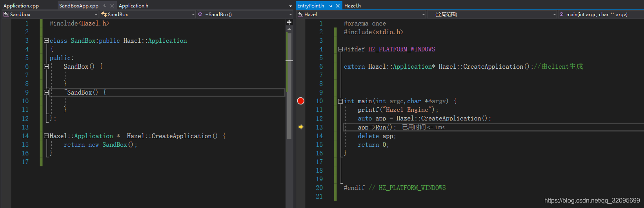The width and height of the screenshot is (644, 208).
Task: Click the '//由client生成' comment
Action: pos(558,66)
